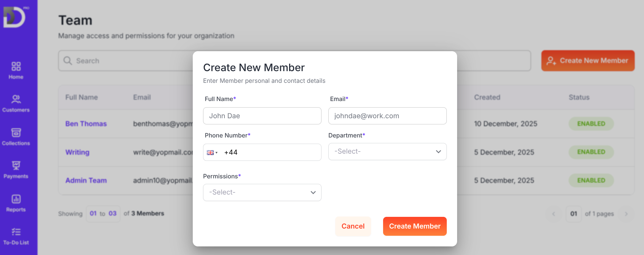Open the country flag phone code selector
This screenshot has width=644, height=255.
tap(212, 153)
